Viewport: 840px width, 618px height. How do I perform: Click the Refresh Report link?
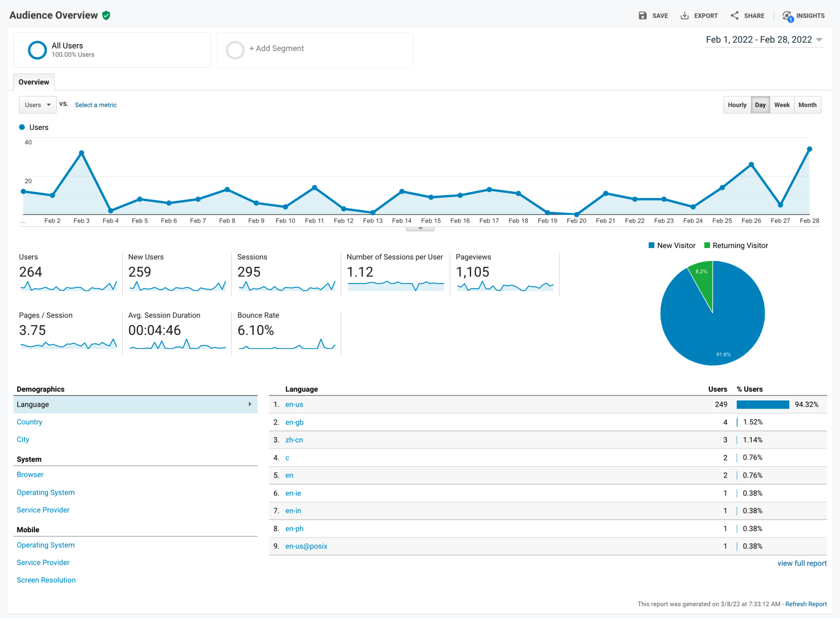[x=805, y=604]
